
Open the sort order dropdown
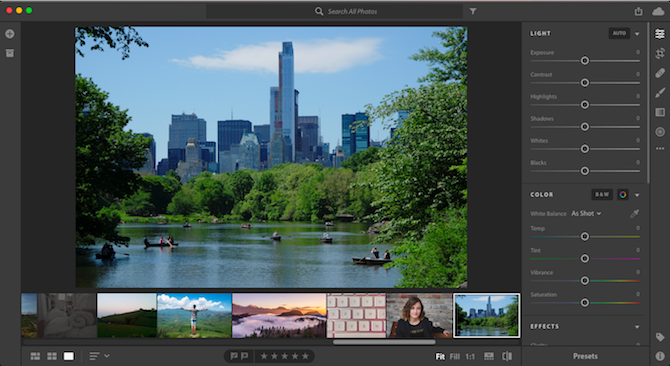(99, 356)
